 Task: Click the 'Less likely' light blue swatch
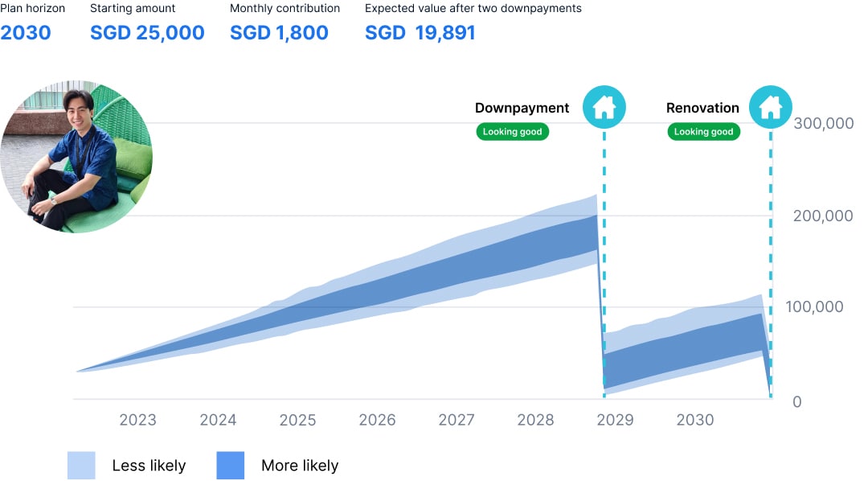pos(81,465)
